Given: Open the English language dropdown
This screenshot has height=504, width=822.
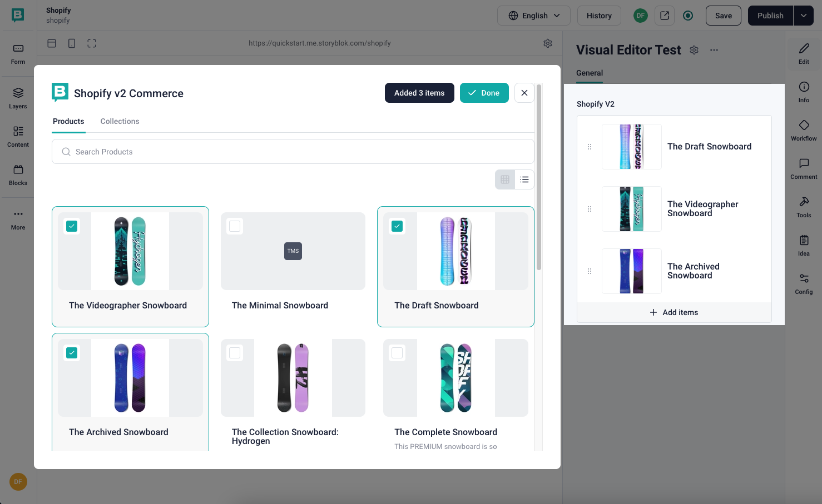Looking at the screenshot, I should (533, 16).
